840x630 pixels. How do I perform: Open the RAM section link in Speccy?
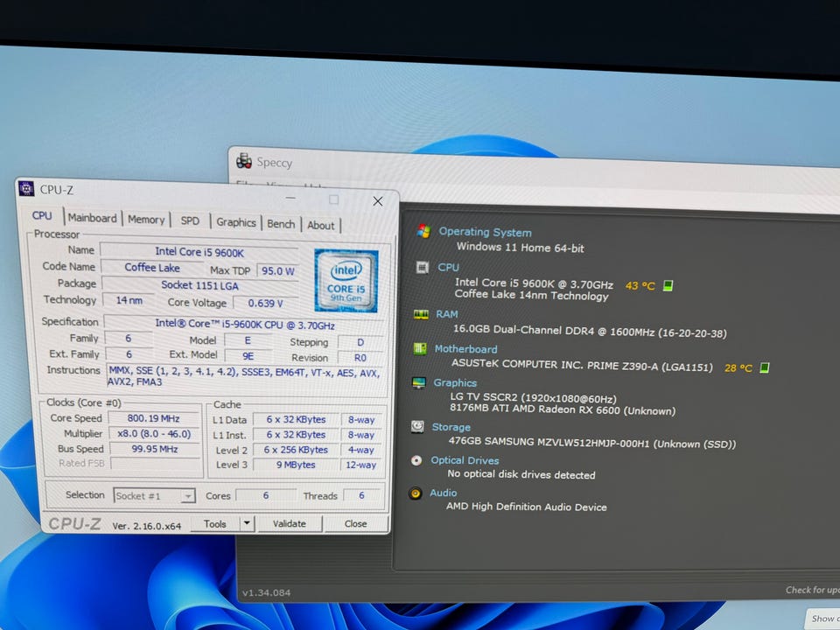point(447,314)
